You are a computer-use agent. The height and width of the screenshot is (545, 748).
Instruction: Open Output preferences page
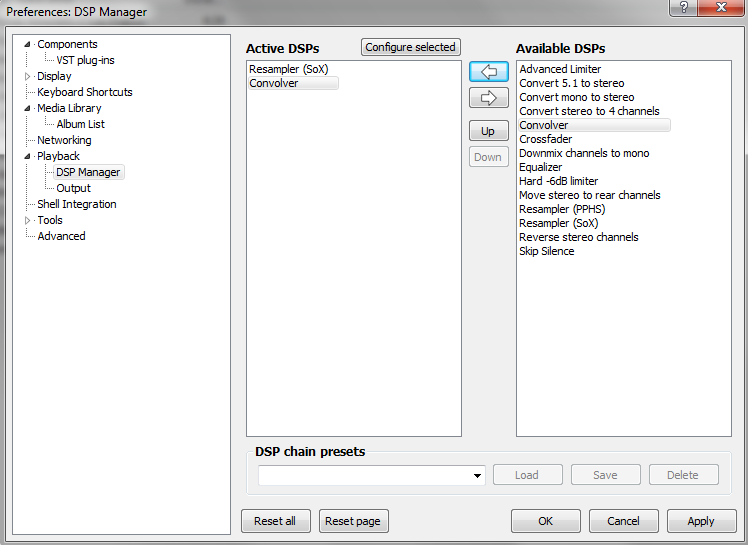73,188
